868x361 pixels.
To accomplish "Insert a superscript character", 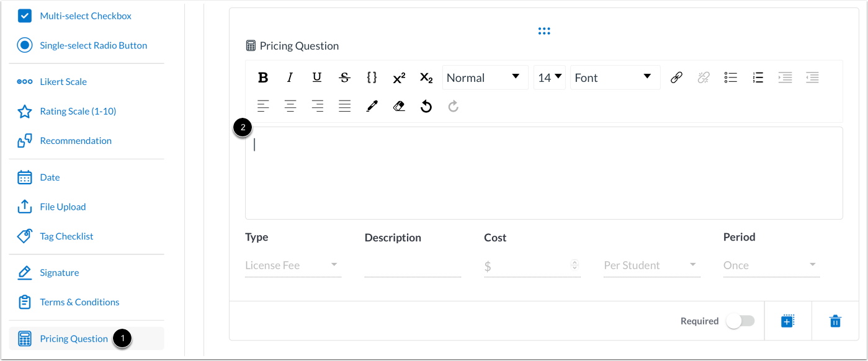I will [398, 77].
